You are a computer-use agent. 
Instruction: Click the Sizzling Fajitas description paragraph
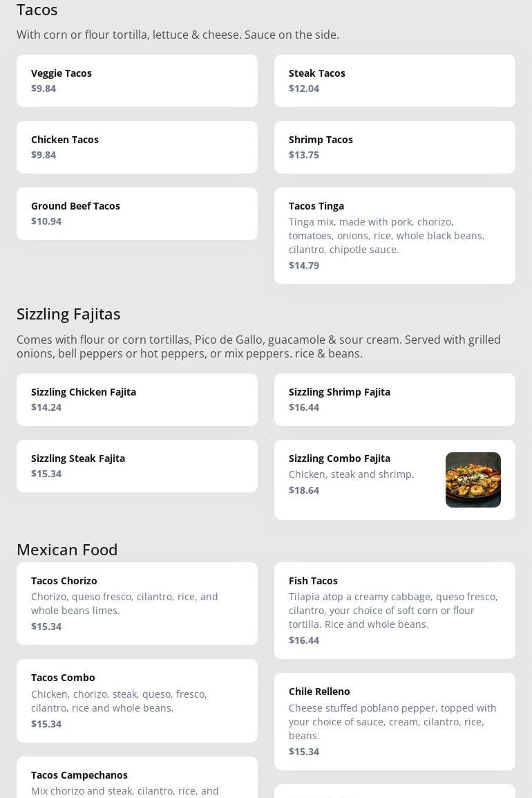pos(258,346)
